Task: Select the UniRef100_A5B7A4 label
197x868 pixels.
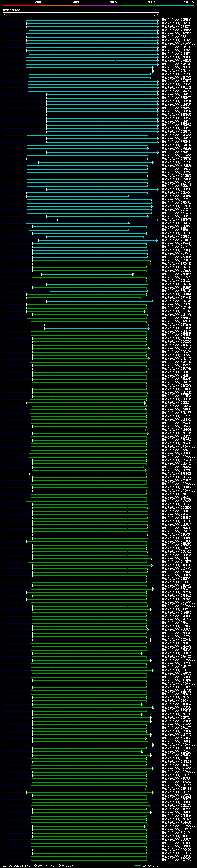Action: tap(177, 47)
